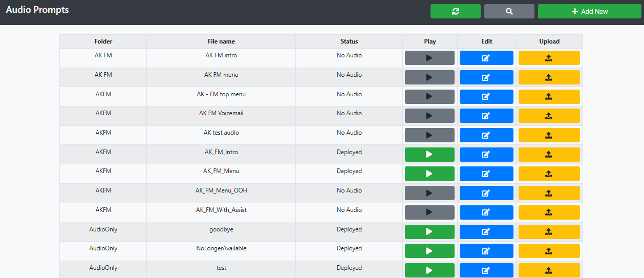Edit the AK FM intro prompt

point(486,58)
